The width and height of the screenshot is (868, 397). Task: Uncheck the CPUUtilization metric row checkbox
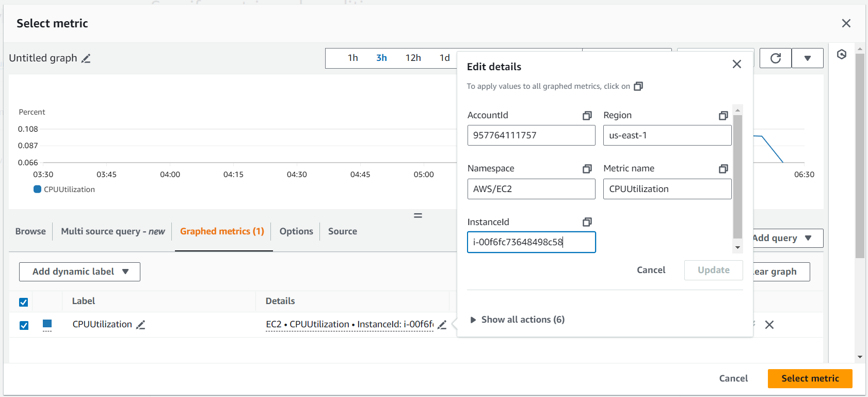click(x=24, y=325)
